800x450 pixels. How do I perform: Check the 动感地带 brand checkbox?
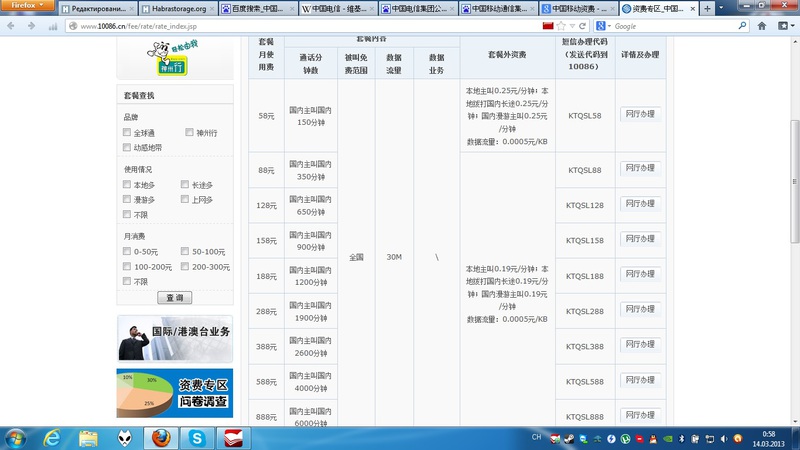127,147
